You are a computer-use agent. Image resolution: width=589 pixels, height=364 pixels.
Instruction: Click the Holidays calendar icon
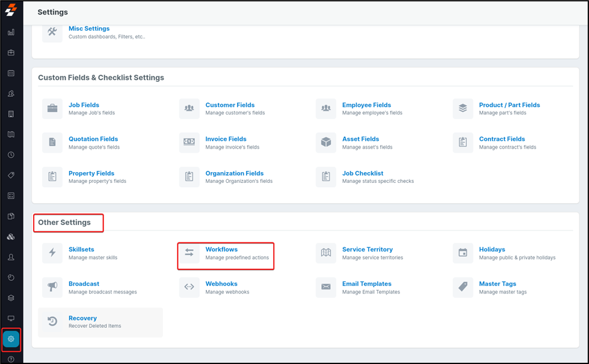tap(463, 253)
